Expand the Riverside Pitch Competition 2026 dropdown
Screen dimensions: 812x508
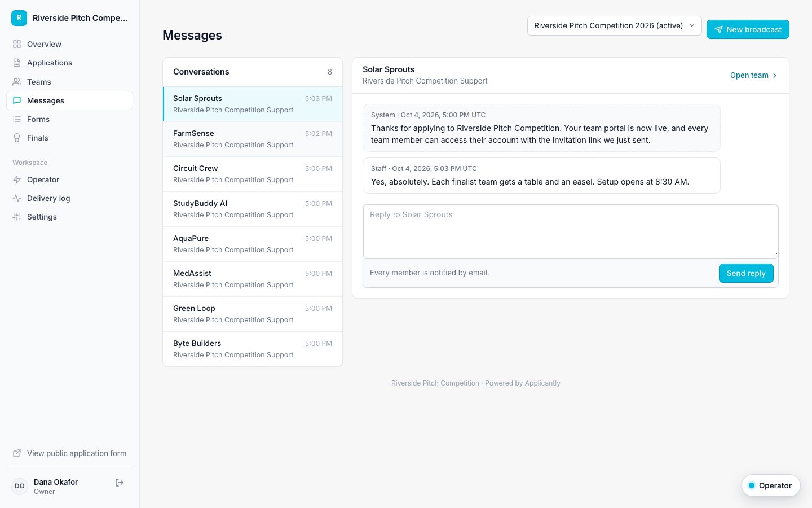tap(614, 26)
